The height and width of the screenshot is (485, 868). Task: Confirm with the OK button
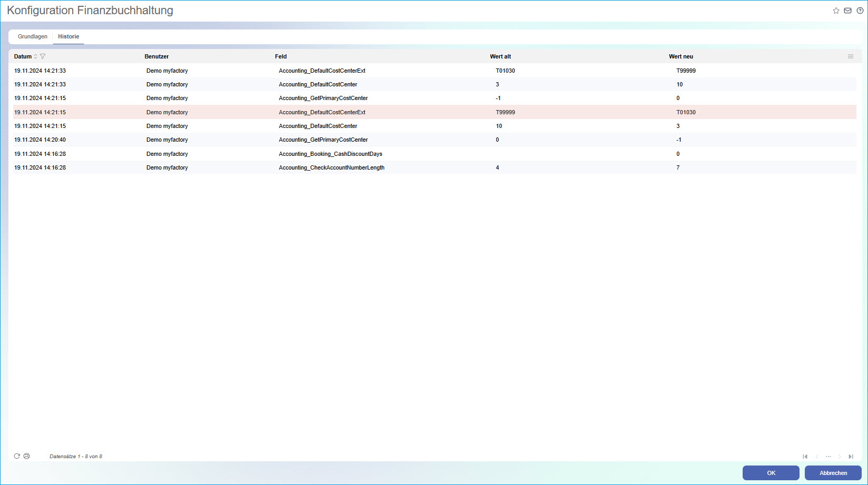[771, 473]
